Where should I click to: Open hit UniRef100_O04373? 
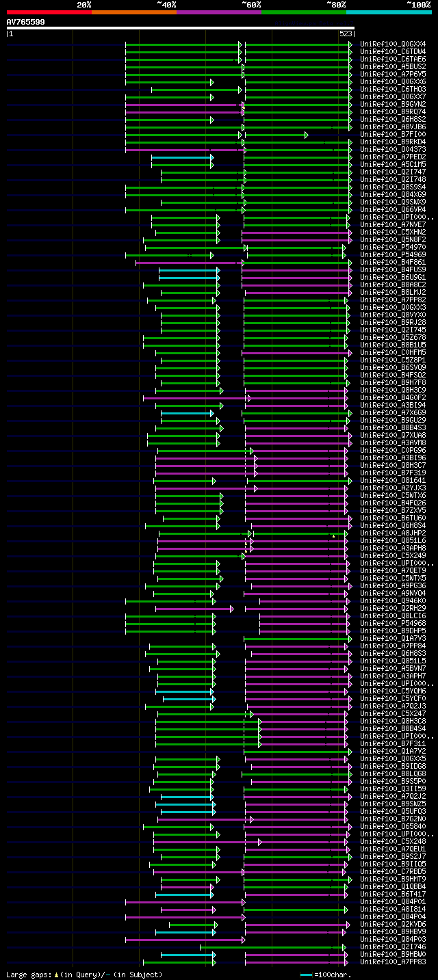coord(393,149)
